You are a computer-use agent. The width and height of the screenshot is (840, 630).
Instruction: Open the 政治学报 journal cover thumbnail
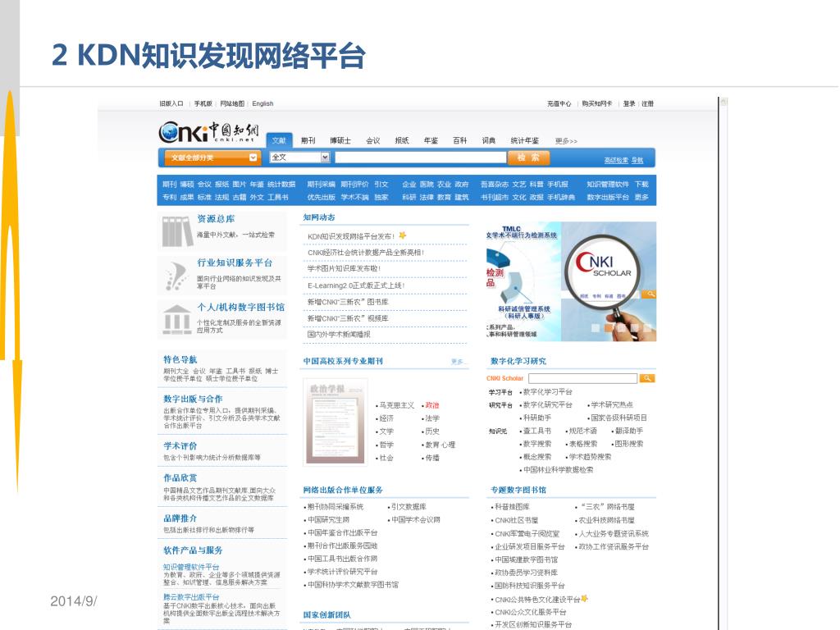tap(336, 422)
